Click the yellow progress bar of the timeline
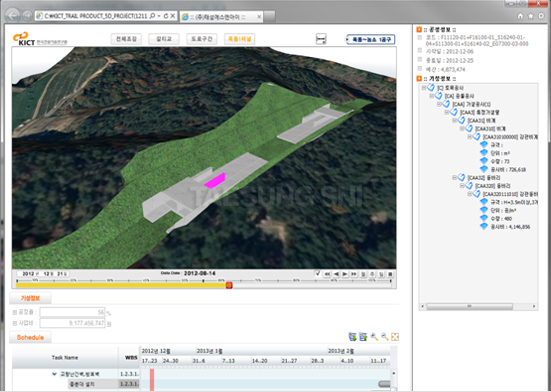Screen dimensions: 551x392 (x=122, y=286)
